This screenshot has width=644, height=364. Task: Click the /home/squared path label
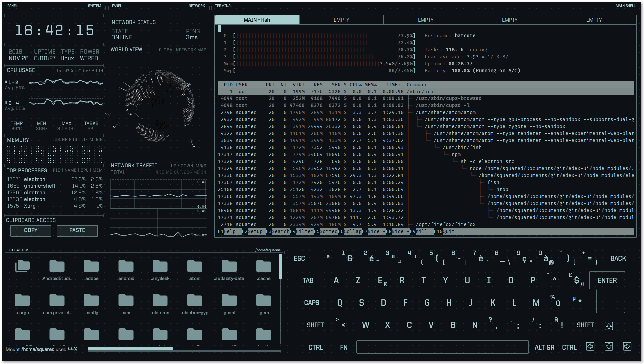(x=268, y=250)
